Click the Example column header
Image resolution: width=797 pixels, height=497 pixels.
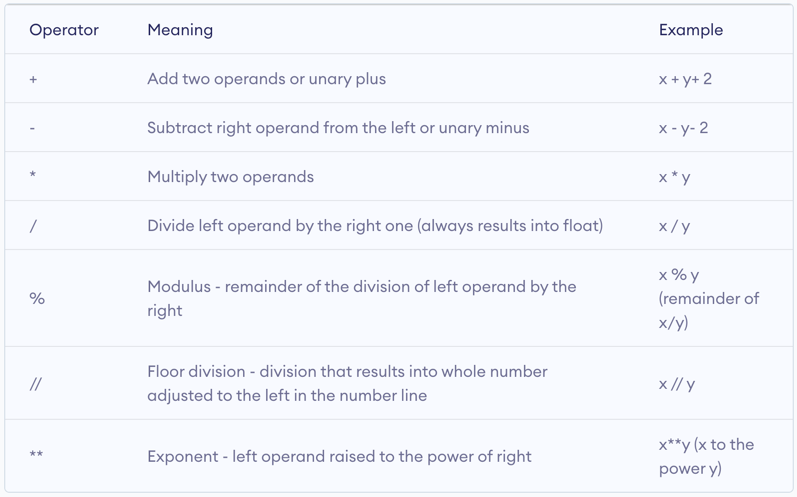[x=690, y=30]
